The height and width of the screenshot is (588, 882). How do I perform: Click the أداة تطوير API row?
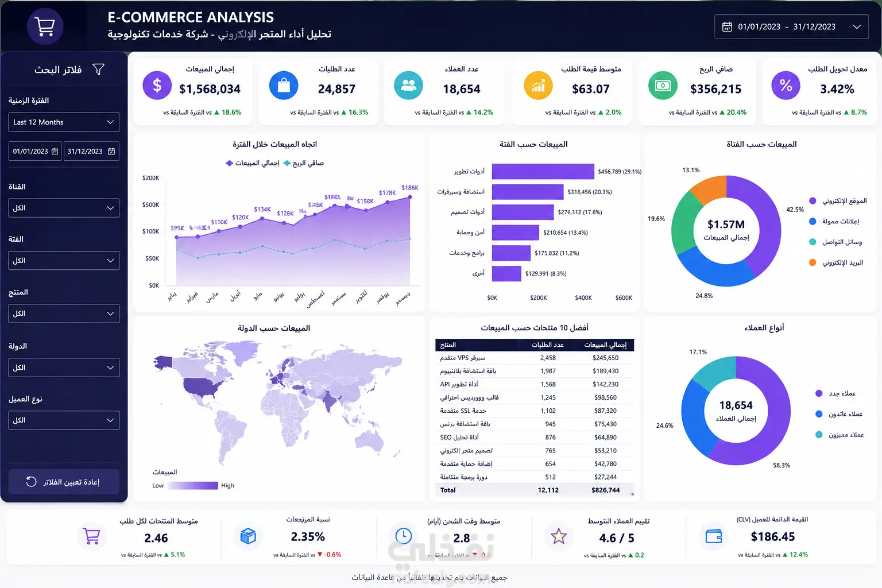(535, 384)
